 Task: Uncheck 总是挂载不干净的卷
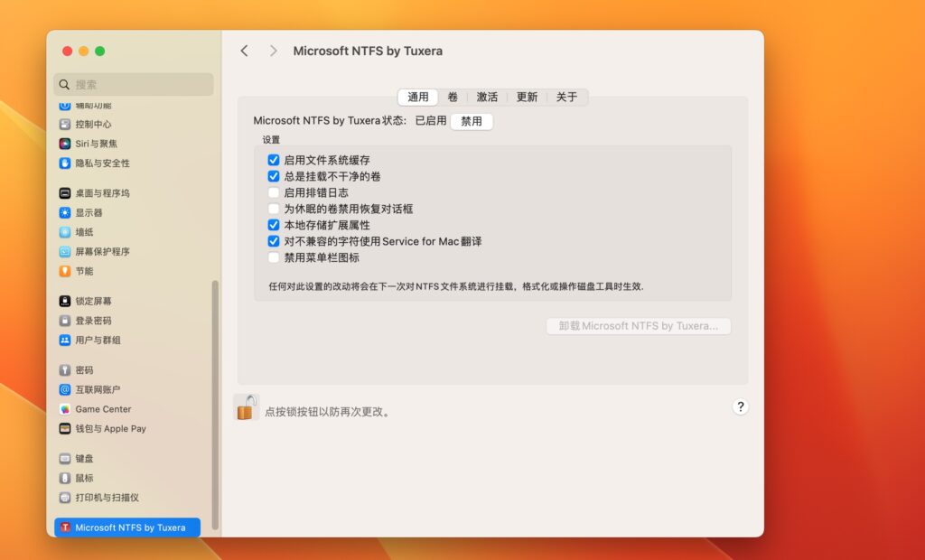point(274,176)
